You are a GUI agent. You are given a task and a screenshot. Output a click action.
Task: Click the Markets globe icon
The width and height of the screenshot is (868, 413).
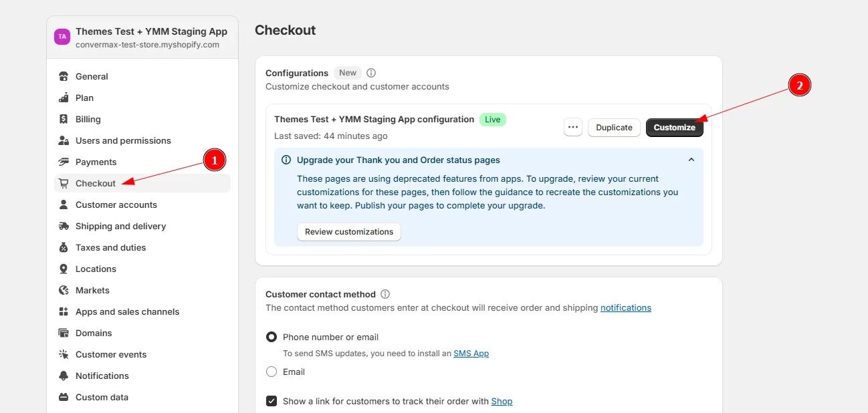64,290
